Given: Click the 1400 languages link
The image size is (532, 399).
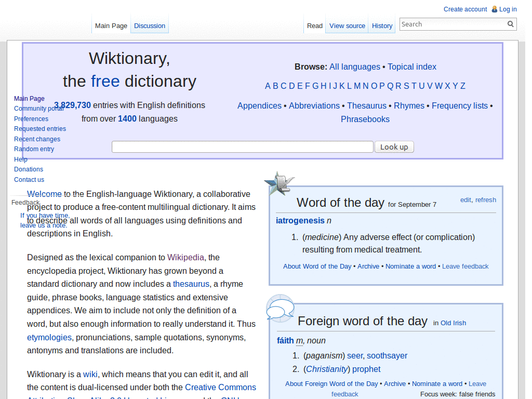Looking at the screenshot, I should point(127,119).
